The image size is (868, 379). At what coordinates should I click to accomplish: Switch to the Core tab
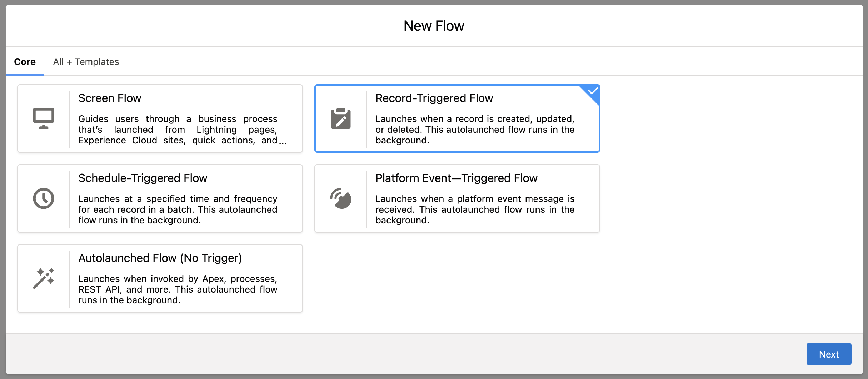click(25, 62)
